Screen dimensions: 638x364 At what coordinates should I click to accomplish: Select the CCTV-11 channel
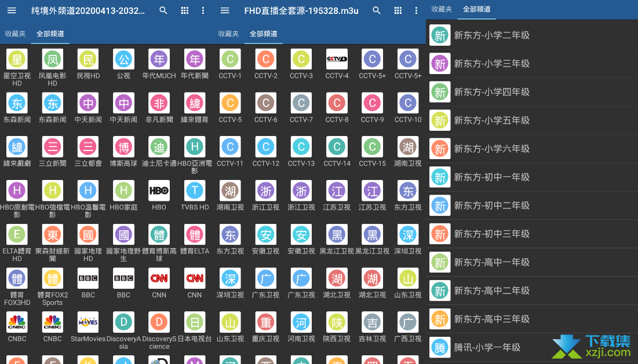230,152
